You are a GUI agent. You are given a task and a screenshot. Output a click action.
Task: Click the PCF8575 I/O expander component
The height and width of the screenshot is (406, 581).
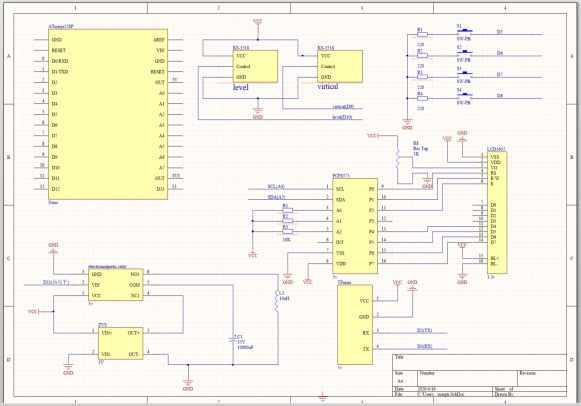[x=355, y=226]
